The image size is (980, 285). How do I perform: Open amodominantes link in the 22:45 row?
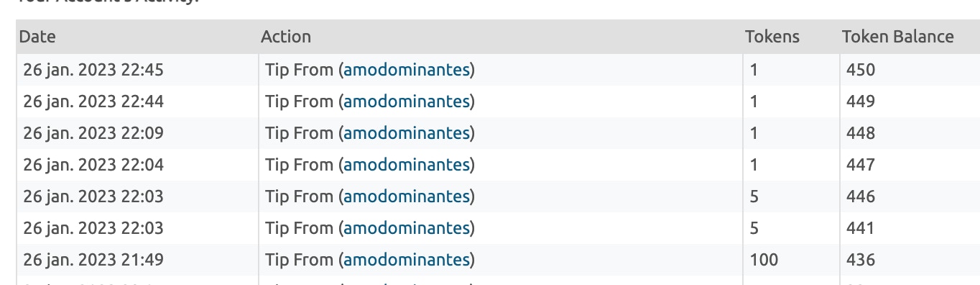(407, 70)
